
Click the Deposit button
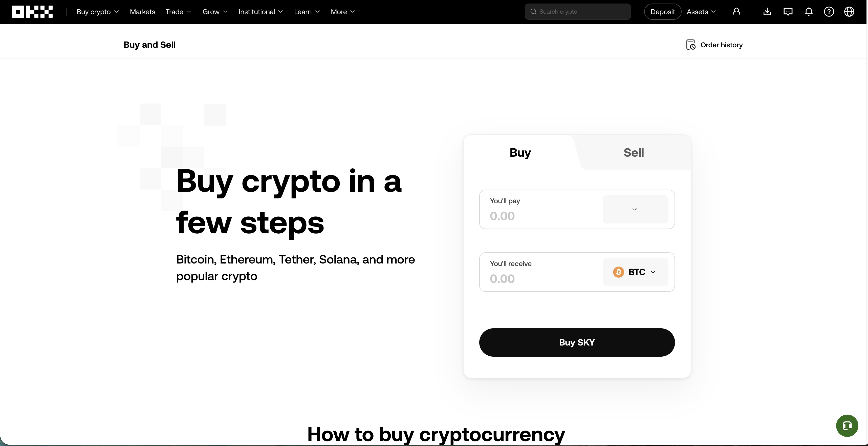(662, 11)
